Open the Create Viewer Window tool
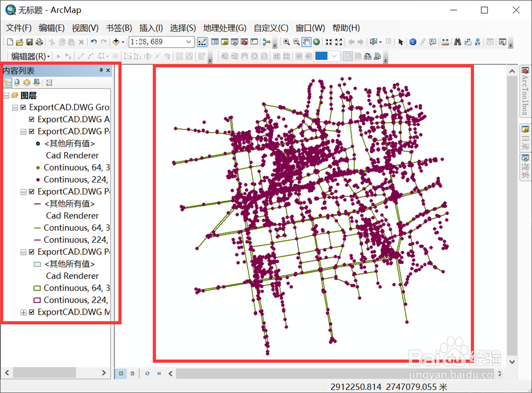532x393 pixels. tap(502, 42)
